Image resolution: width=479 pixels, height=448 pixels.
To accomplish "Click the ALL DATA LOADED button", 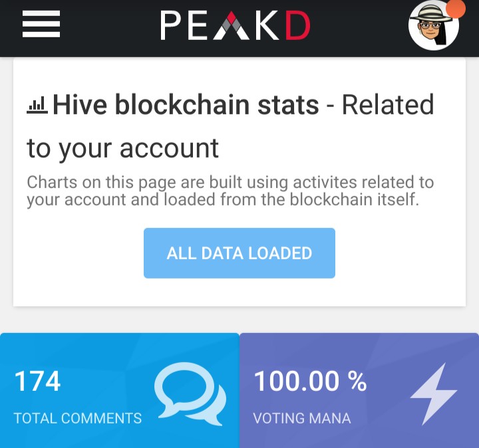I will 239,253.
